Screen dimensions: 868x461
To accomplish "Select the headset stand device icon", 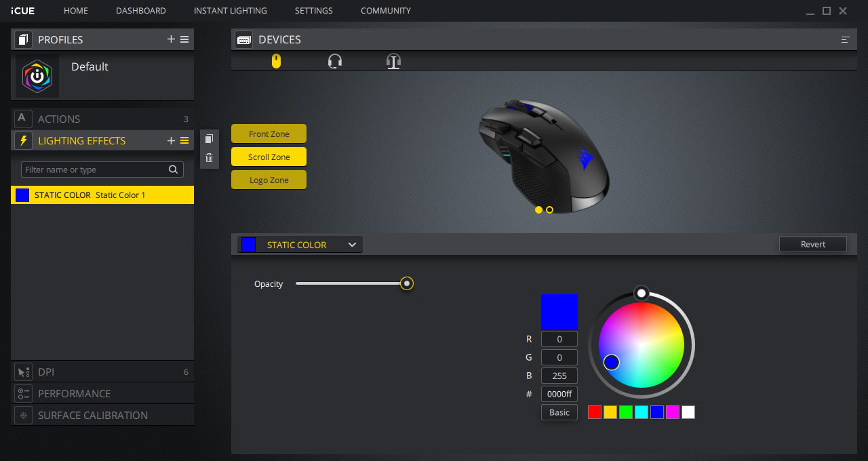I will [x=393, y=61].
